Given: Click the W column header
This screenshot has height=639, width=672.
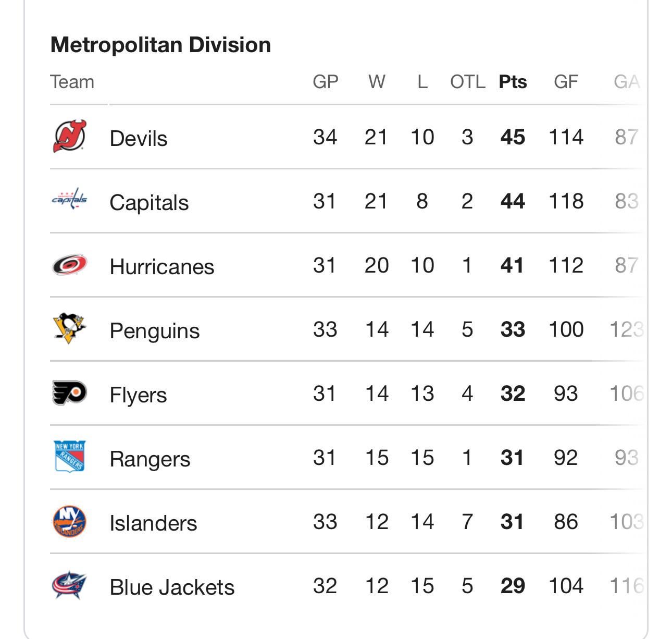Looking at the screenshot, I should [x=377, y=82].
